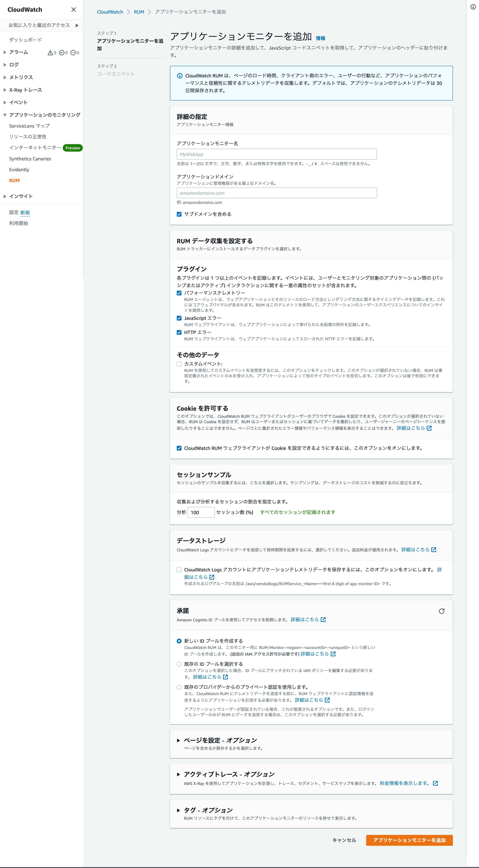
Task: Open 利用開始 in the sidebar
Action: pyautogui.click(x=18, y=223)
